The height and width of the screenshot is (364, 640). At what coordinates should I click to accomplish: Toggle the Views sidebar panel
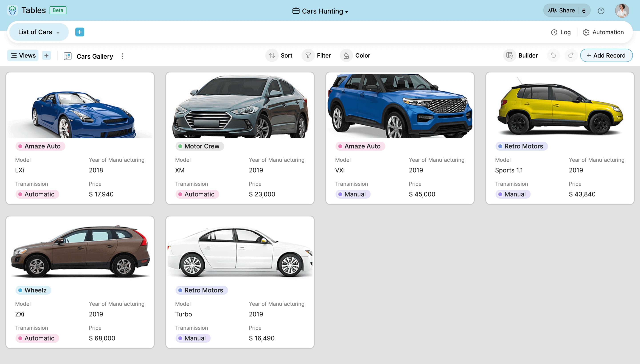[x=23, y=56]
